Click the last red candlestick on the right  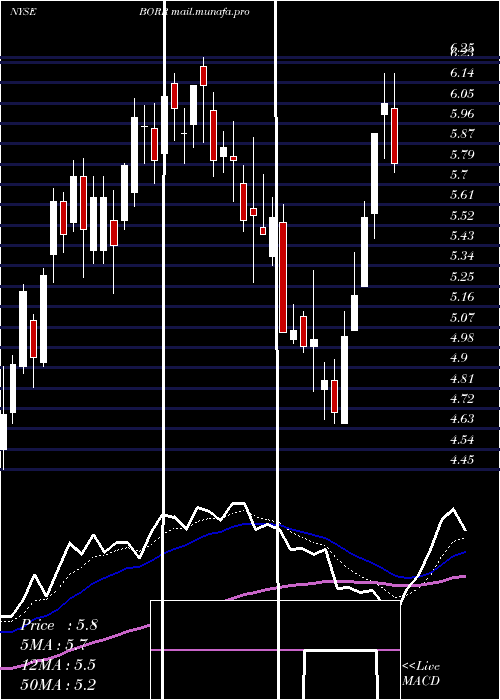(395, 136)
